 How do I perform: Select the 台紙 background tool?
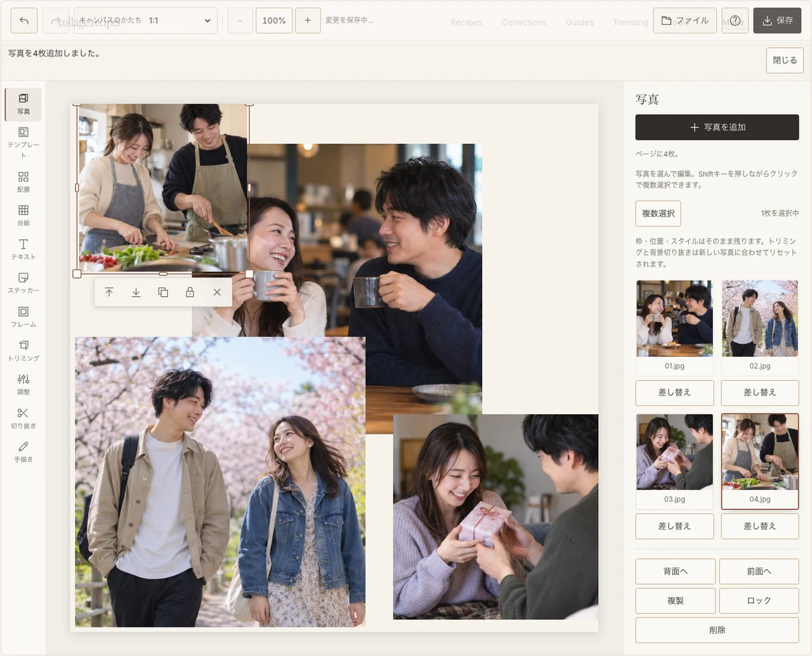[x=23, y=215]
